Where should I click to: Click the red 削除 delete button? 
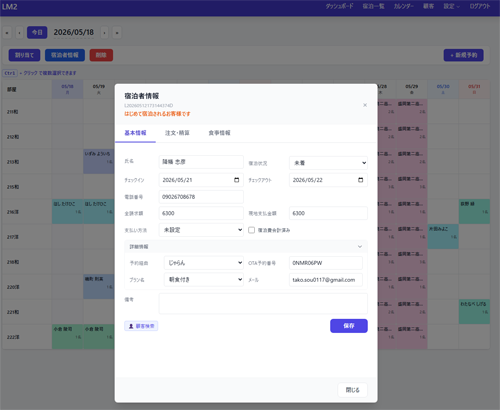[x=101, y=55]
